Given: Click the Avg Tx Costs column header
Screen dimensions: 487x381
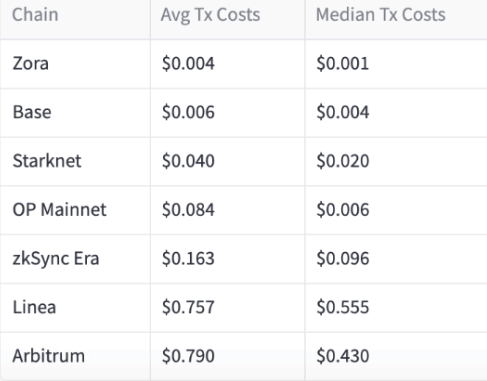Looking at the screenshot, I should (210, 15).
